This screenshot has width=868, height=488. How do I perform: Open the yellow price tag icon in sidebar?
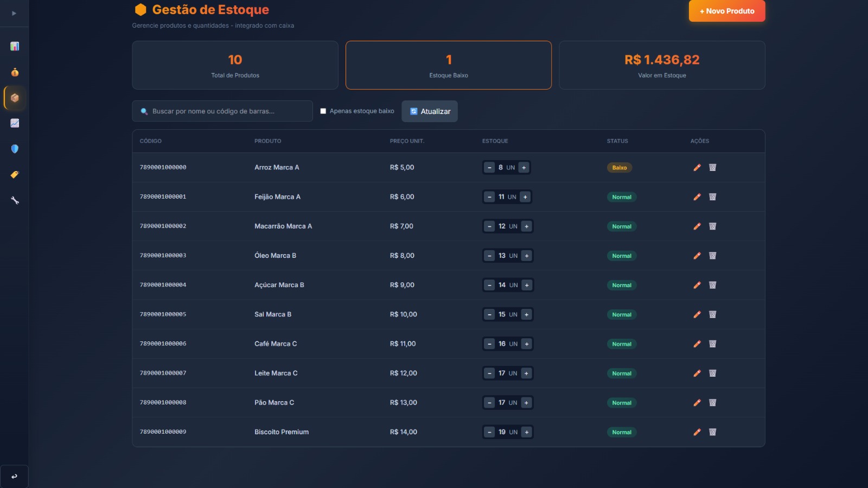[x=15, y=174]
